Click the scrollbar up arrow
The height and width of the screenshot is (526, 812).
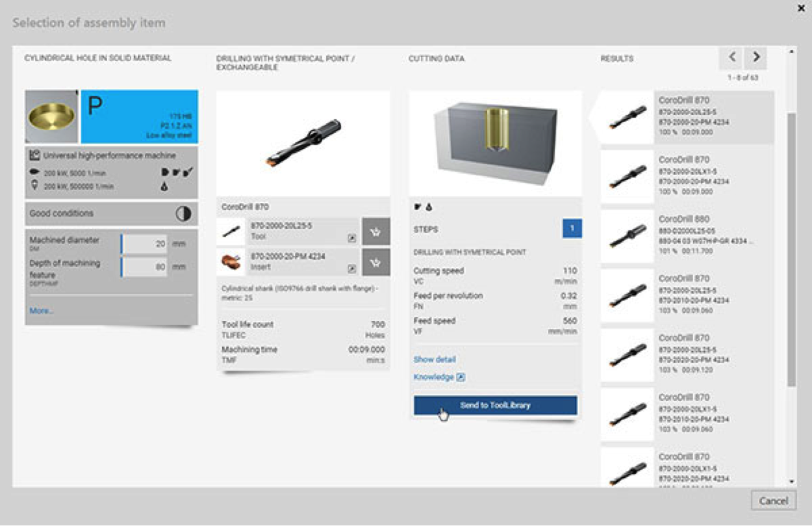tap(791, 51)
